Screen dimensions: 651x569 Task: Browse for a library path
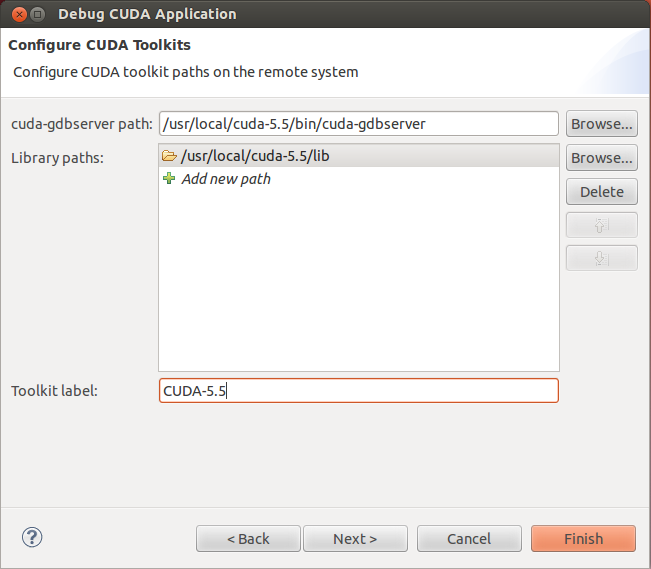601,158
